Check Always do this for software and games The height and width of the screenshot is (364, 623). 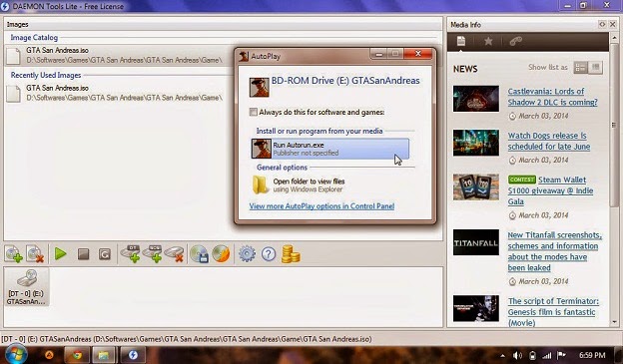point(254,112)
